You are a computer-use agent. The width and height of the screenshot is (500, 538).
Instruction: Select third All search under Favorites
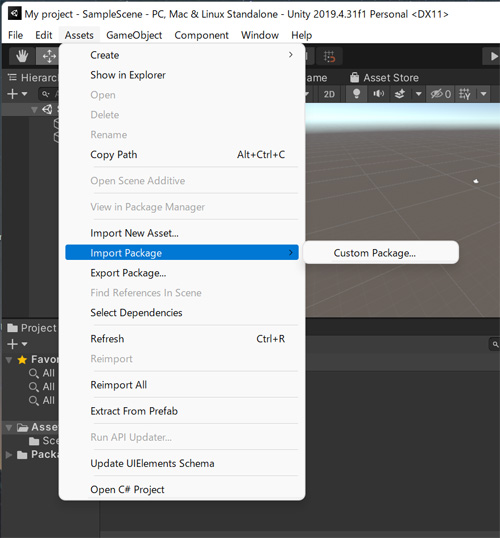tap(42, 400)
